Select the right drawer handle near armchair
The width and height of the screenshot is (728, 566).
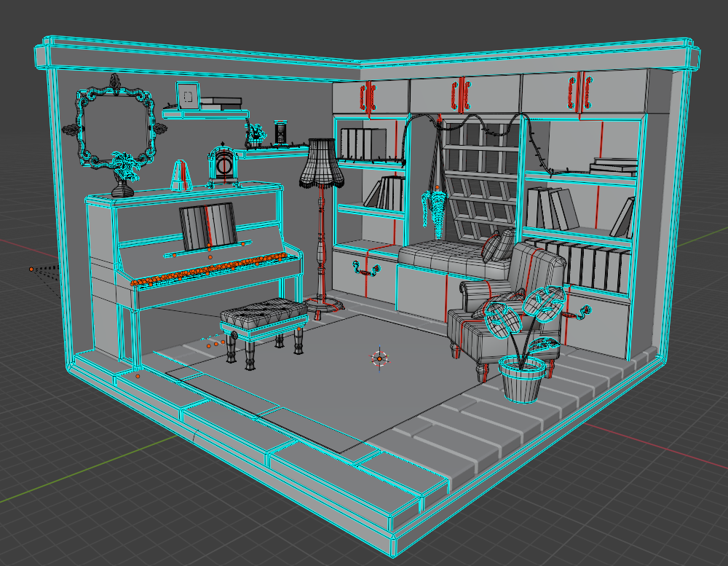tap(582, 313)
